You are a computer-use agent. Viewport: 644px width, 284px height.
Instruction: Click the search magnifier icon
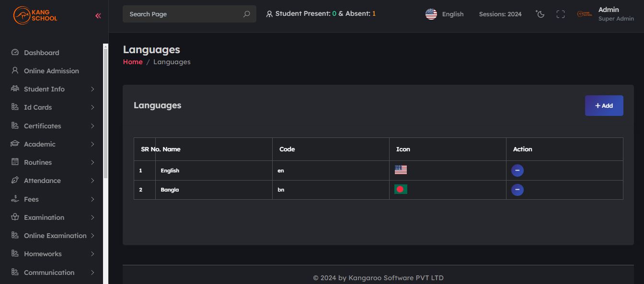point(246,14)
